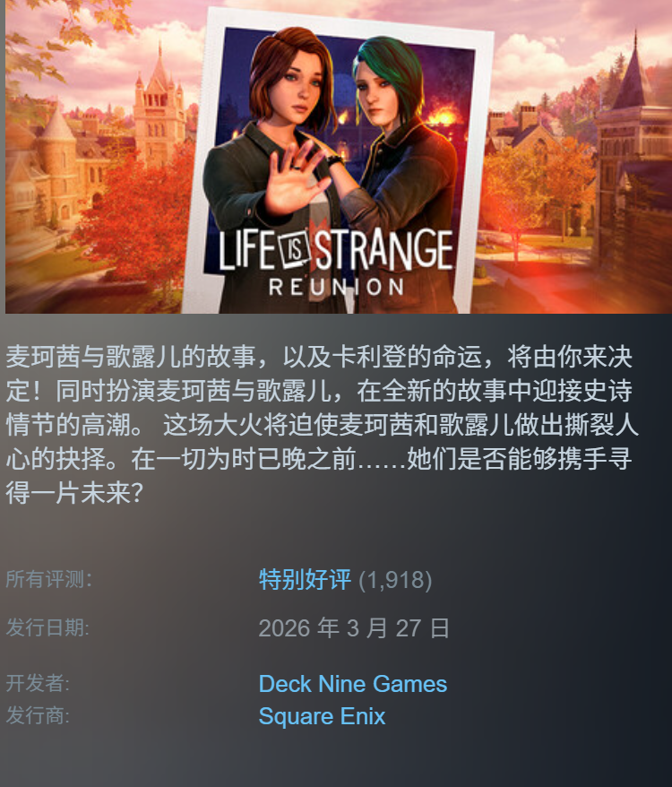
Task: Click the Deck Nine Games developer link
Action: point(352,684)
